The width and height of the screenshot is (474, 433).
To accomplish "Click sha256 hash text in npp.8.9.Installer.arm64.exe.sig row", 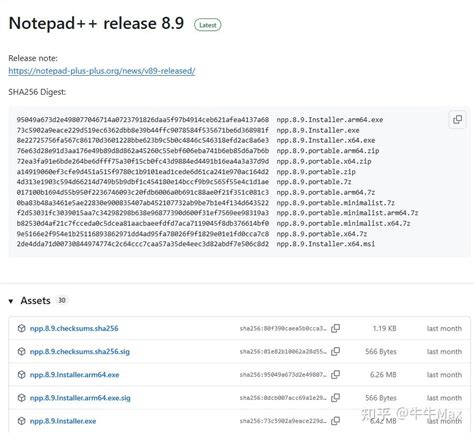I will coord(283,398).
